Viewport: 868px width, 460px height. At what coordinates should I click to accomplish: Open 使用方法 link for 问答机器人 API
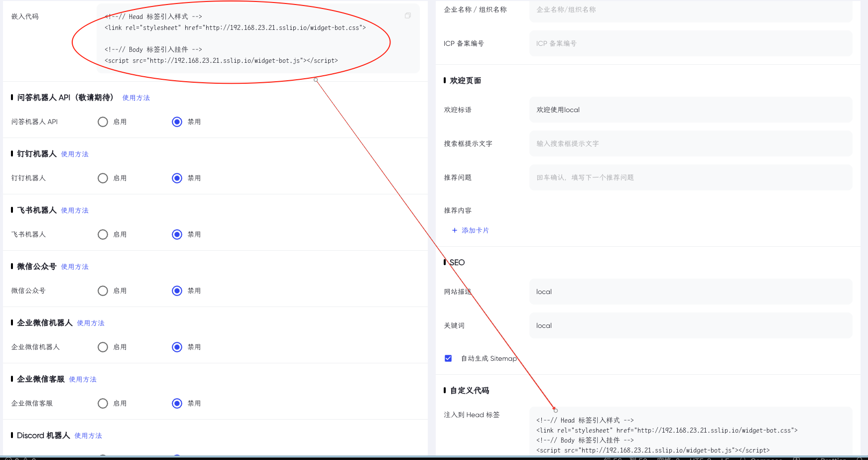pos(136,98)
